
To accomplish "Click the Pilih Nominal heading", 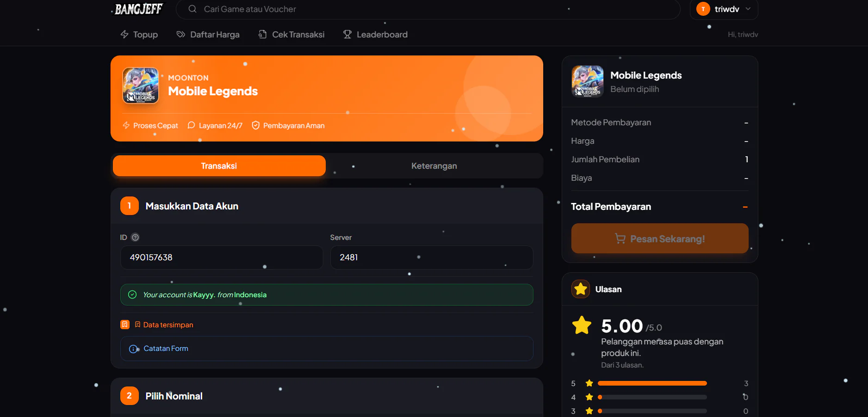I will click(x=174, y=396).
